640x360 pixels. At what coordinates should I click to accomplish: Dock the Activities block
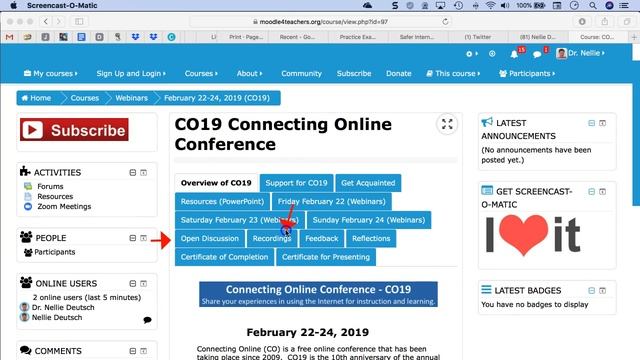coord(143,173)
